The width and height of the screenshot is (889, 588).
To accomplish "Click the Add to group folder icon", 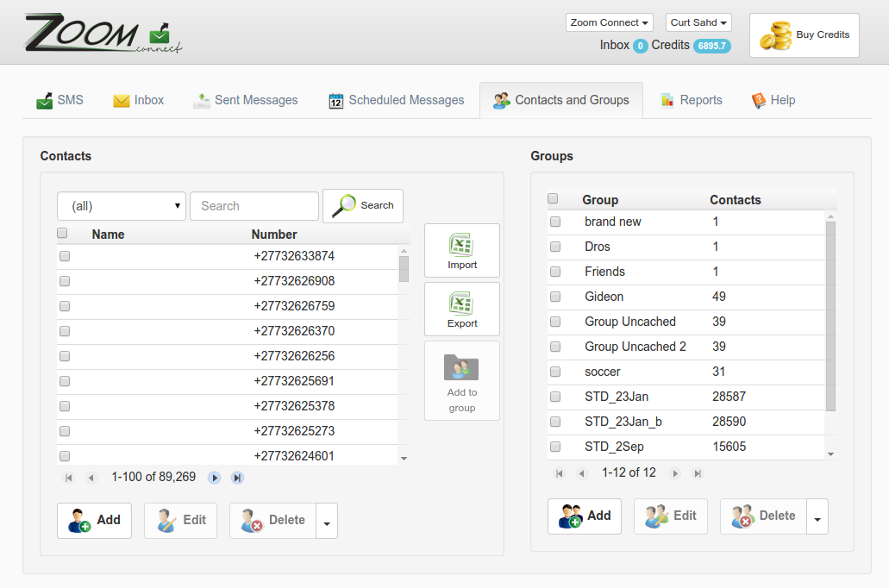I will point(462,367).
